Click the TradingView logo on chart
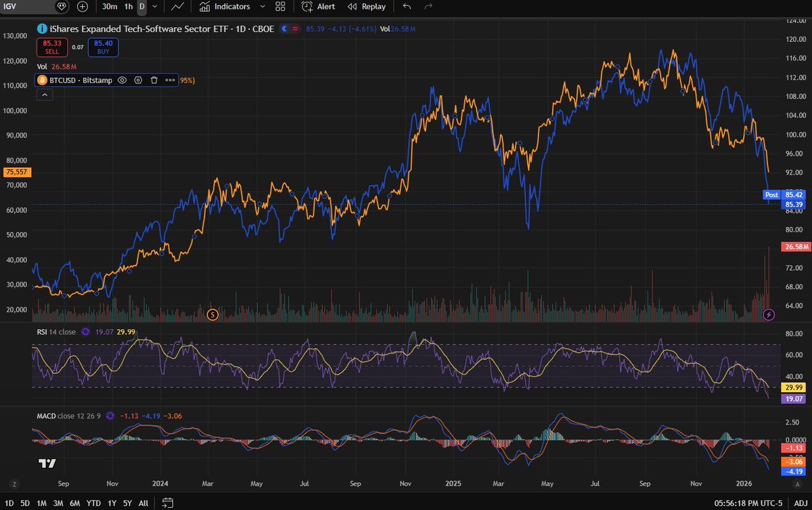Image resolution: width=812 pixels, height=510 pixels. pos(47,464)
